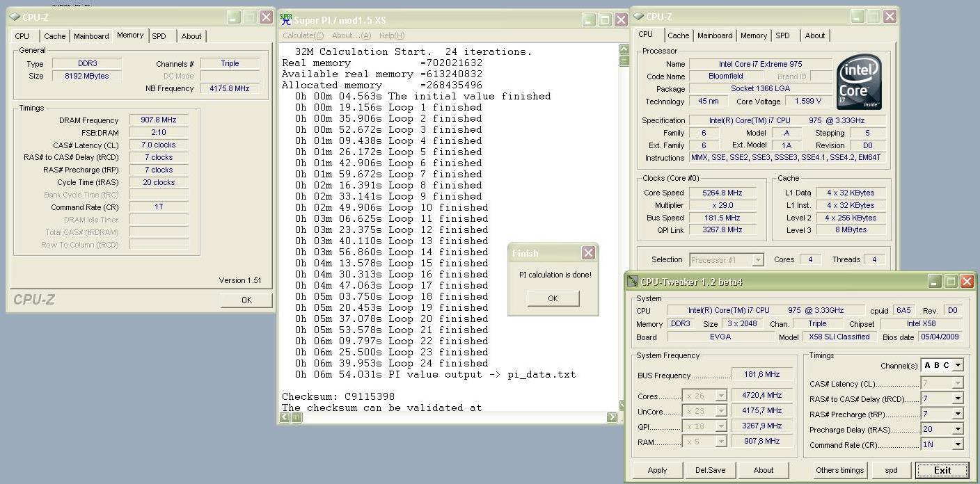The height and width of the screenshot is (484, 980).
Task: Switch to Cache tab in left CPU-Z window
Action: pos(55,36)
